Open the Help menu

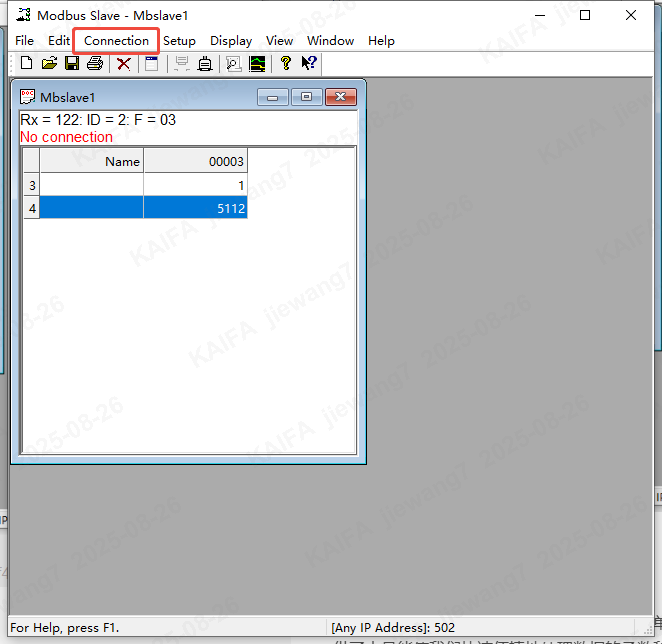[381, 41]
